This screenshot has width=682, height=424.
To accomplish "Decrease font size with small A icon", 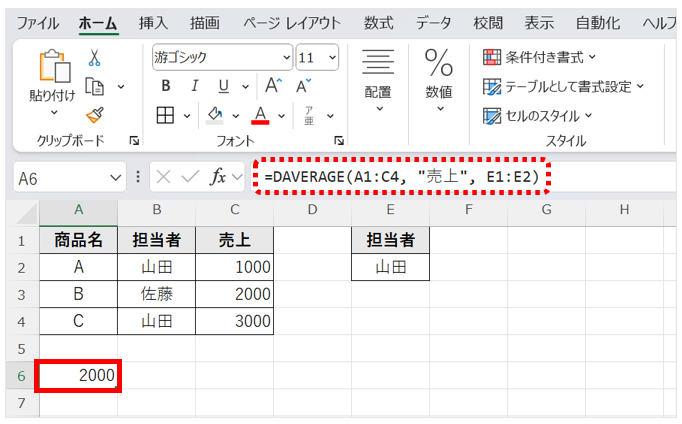I will coord(303,86).
